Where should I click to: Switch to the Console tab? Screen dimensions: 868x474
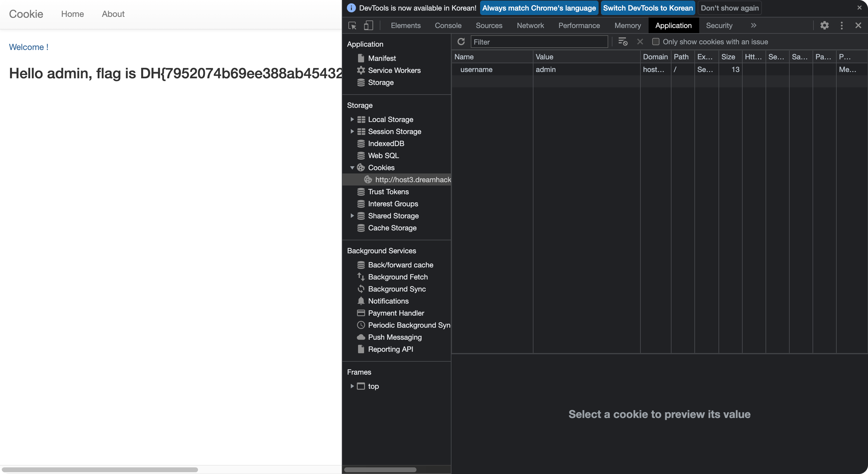tap(448, 26)
